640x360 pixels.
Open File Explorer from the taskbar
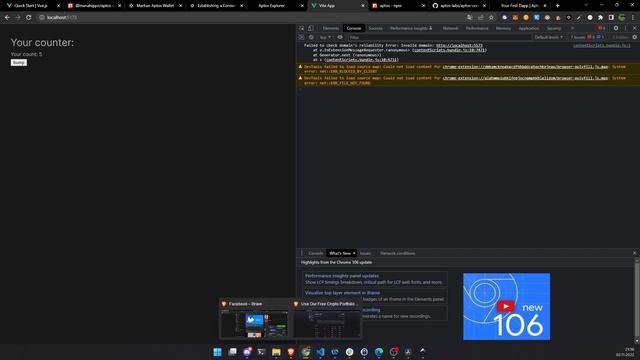coord(276,352)
